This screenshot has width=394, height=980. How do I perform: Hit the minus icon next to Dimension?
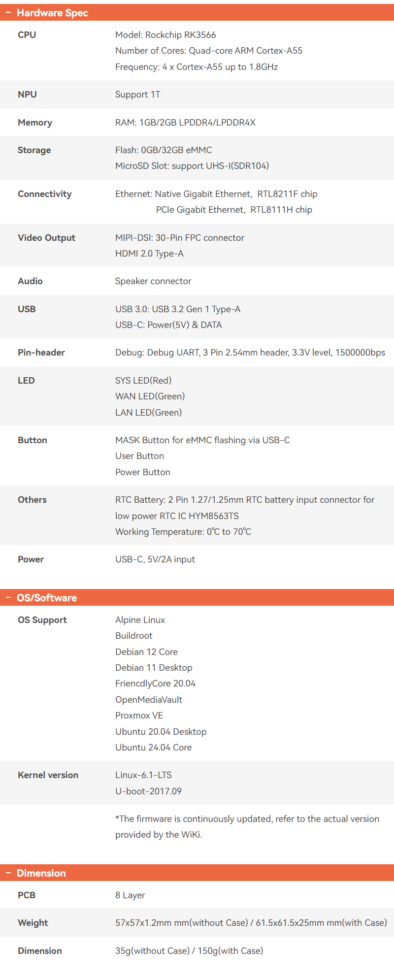coord(8,873)
